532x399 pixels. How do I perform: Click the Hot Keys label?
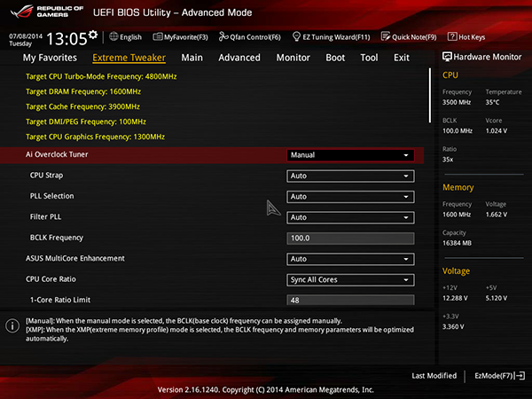click(472, 37)
